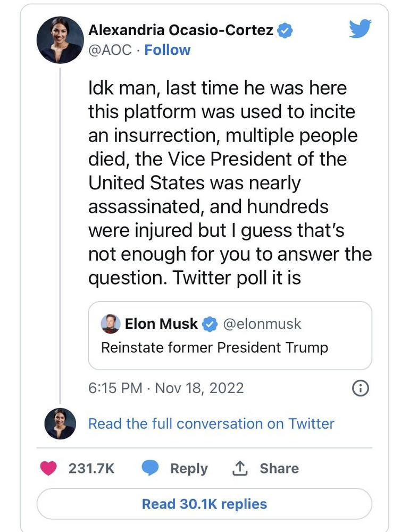Click Elon Musk's small avatar in quoted tweet
The width and height of the screenshot is (409, 532).
111,323
